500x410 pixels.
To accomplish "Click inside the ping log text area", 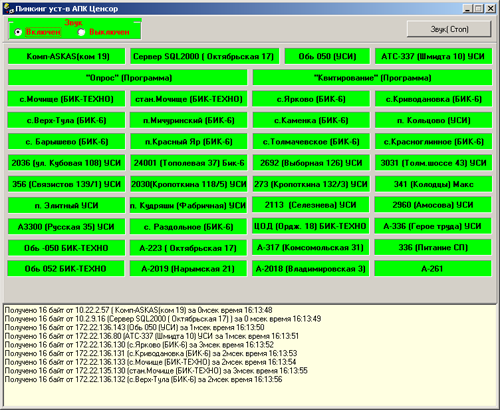I will click(x=250, y=355).
